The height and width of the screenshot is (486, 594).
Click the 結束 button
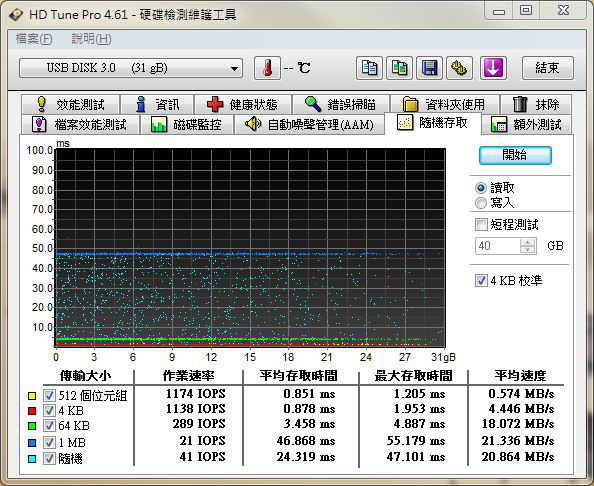coord(547,68)
